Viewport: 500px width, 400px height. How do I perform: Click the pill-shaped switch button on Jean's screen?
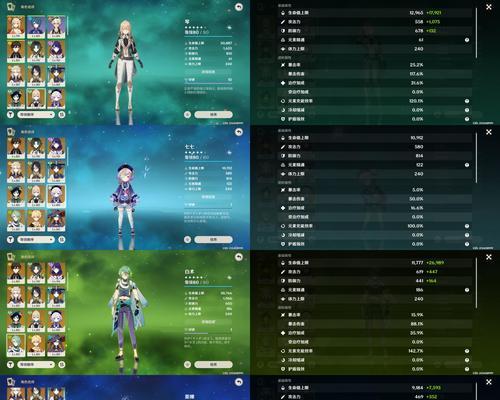click(x=213, y=114)
